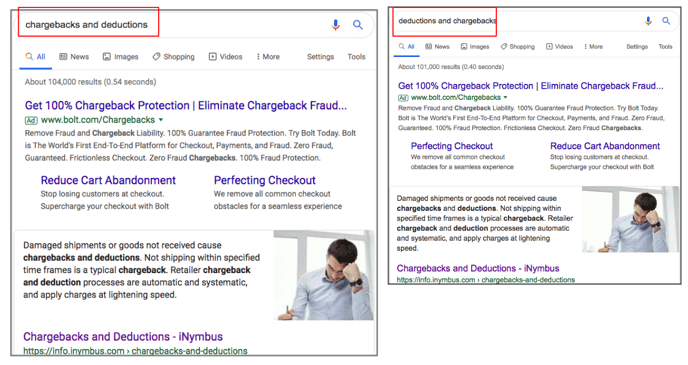Click search magnifier in left search box
This screenshot has width=688, height=365.
click(358, 25)
